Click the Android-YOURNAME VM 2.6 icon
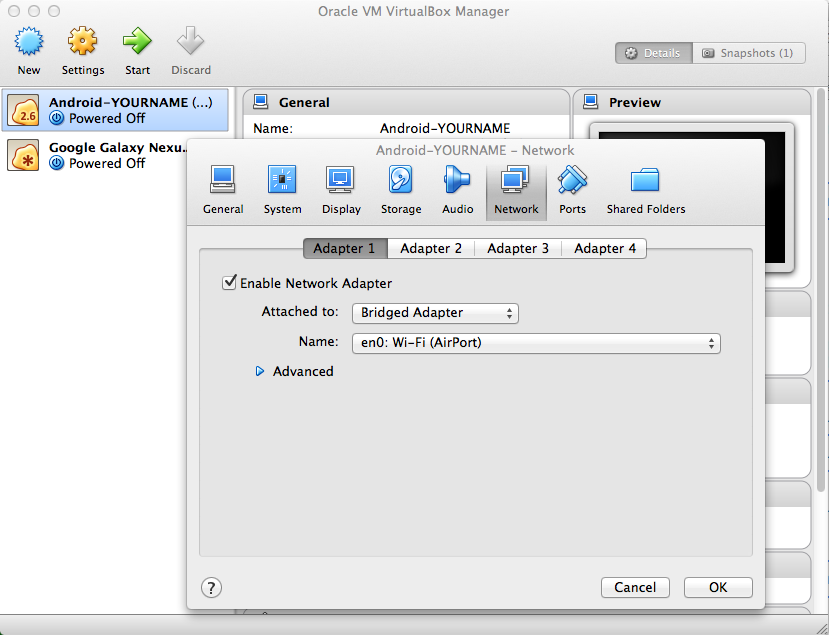The height and width of the screenshot is (635, 829). [x=23, y=110]
